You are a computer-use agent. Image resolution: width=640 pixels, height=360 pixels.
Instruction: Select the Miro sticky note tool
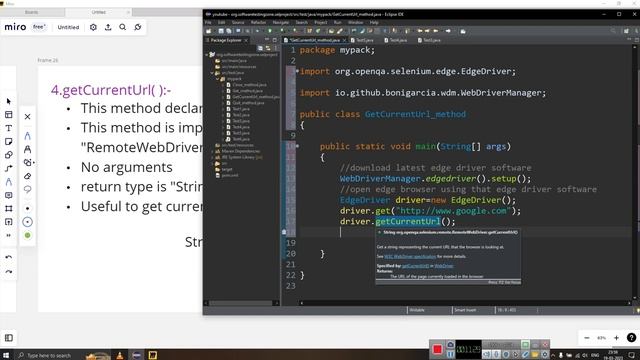pyautogui.click(x=9, y=142)
